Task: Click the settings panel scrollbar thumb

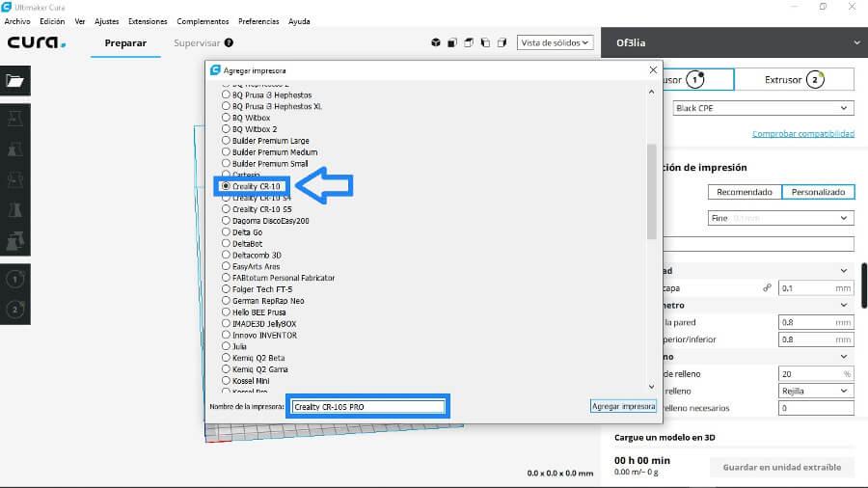Action: point(864,285)
